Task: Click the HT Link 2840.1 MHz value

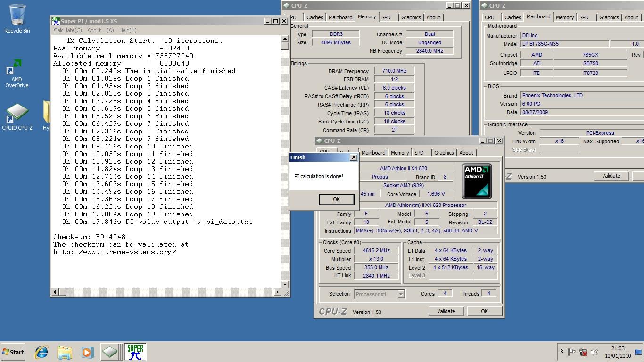Action: tap(376, 276)
